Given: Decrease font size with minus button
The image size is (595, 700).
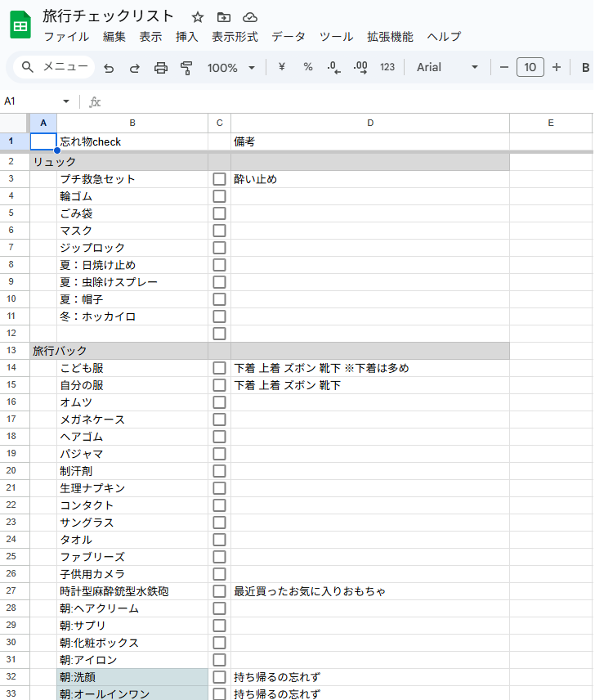Looking at the screenshot, I should [x=504, y=67].
